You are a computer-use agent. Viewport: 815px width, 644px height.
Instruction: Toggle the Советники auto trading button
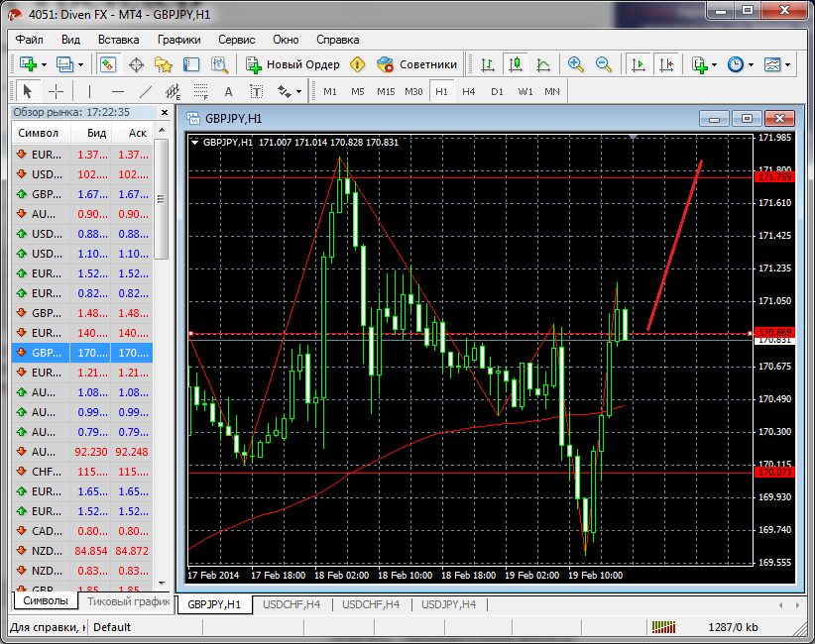pos(416,64)
